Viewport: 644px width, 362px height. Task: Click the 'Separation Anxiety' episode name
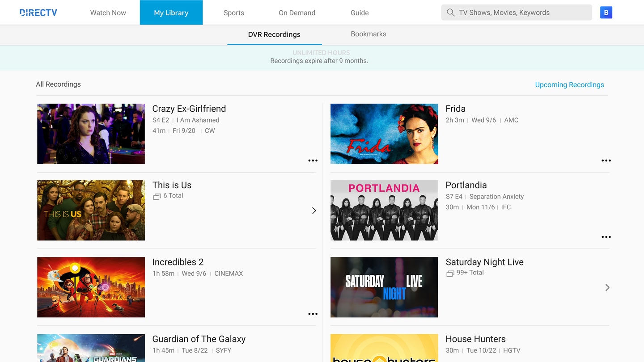pyautogui.click(x=496, y=197)
